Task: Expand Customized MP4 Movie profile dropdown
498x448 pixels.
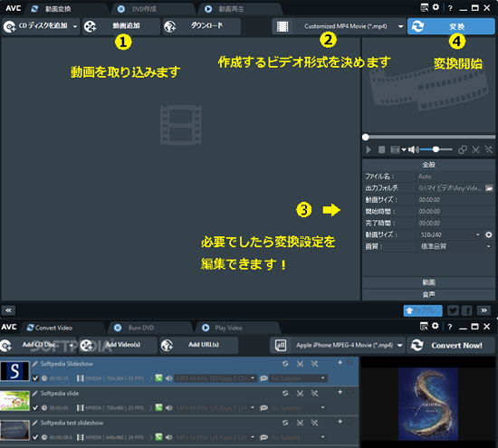Action: [400, 26]
